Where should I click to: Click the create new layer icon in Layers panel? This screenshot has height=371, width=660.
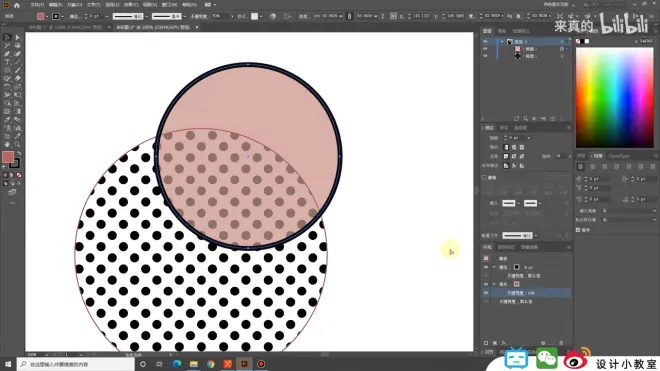552,119
